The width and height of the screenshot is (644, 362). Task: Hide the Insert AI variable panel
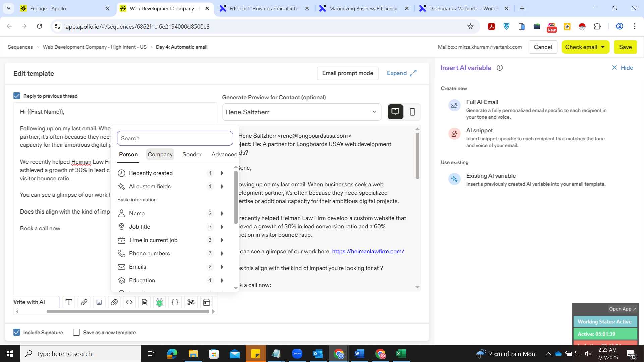622,68
